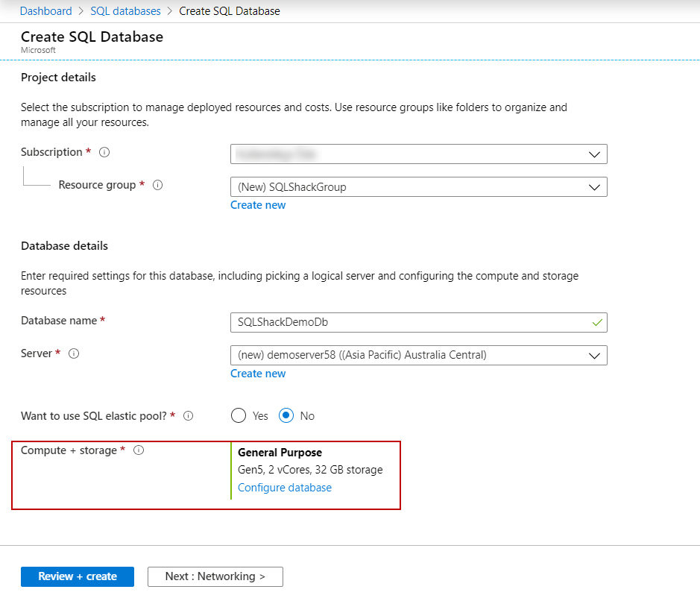Viewport: 700px width, 604px height.
Task: Navigate to SQL databases breadcrumb
Action: pos(125,11)
